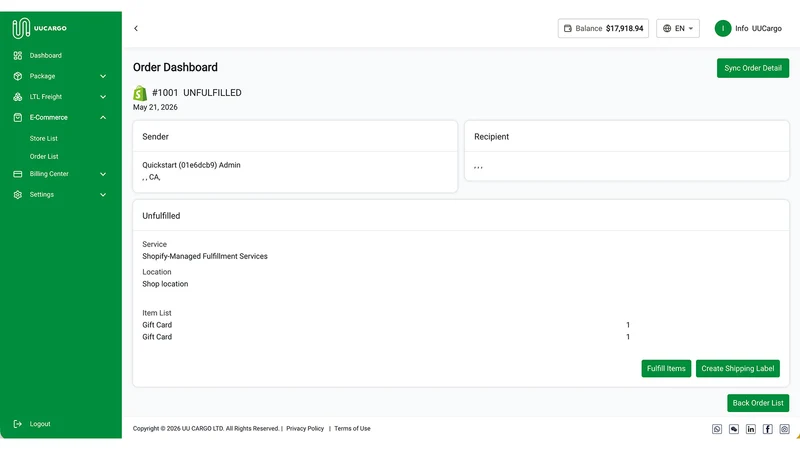Click the Shop location value

[165, 284]
